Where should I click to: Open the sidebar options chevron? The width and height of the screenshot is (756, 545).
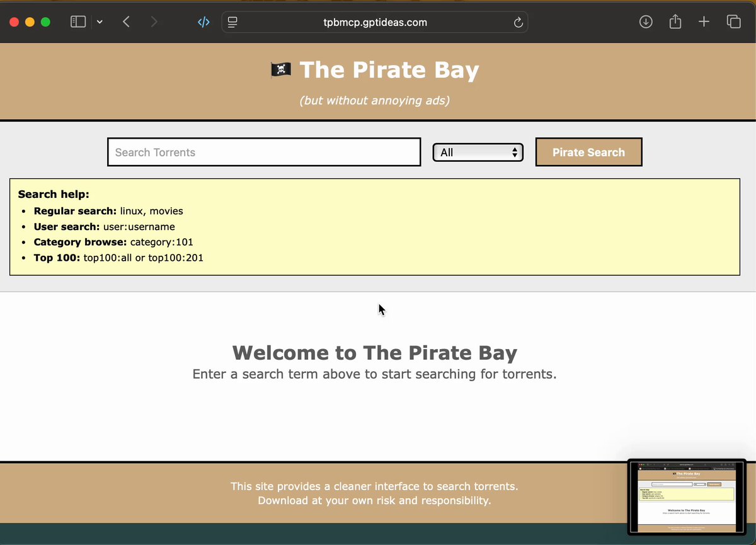click(100, 22)
